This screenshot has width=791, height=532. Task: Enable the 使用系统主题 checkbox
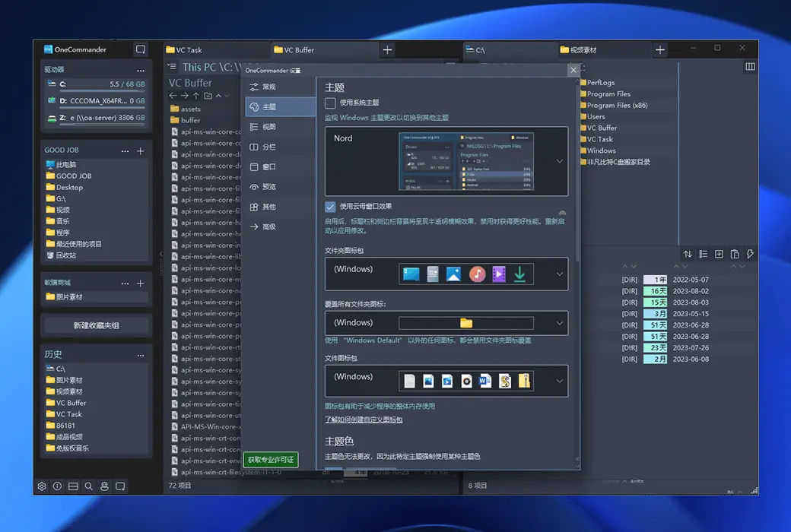click(330, 103)
